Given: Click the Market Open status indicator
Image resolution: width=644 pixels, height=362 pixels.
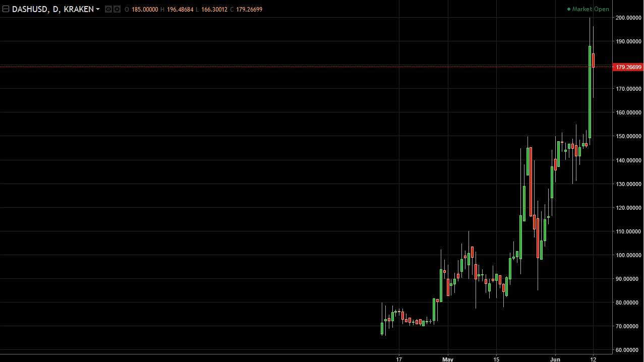Looking at the screenshot, I should (x=588, y=9).
